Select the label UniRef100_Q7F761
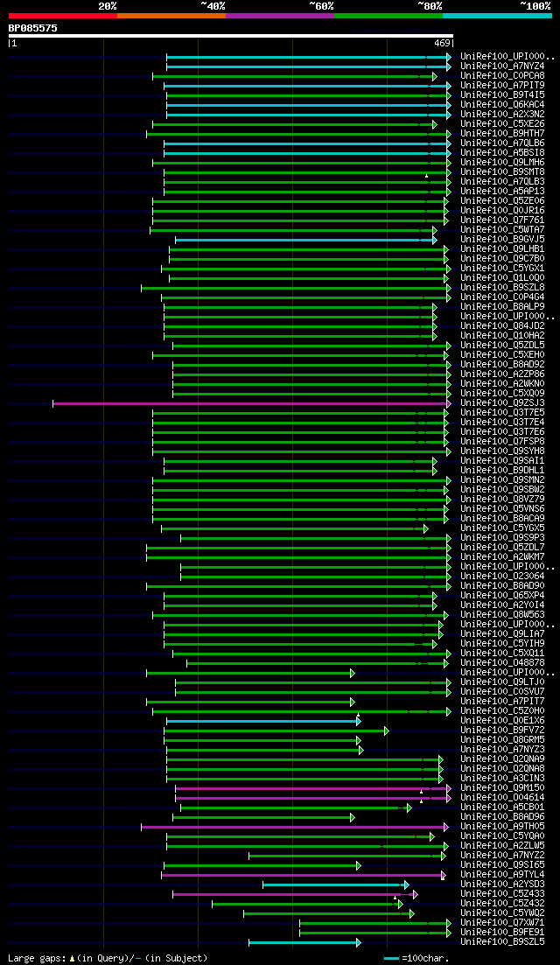 (x=503, y=220)
